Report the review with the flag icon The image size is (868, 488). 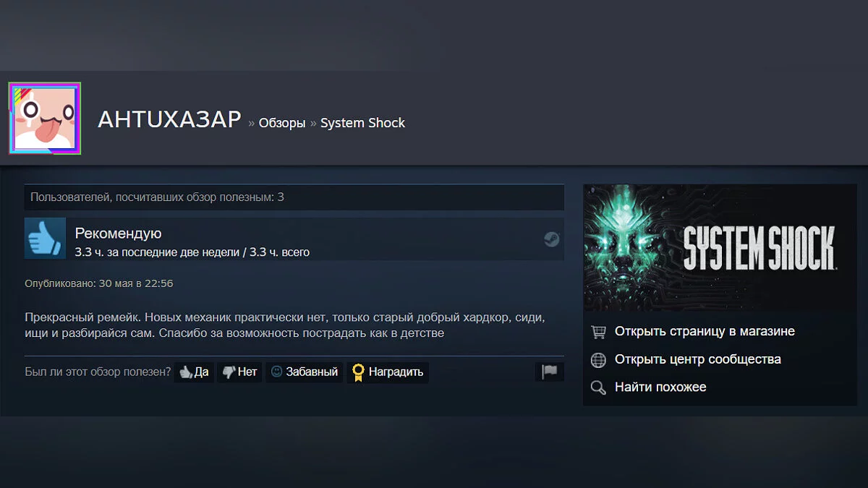pyautogui.click(x=550, y=372)
